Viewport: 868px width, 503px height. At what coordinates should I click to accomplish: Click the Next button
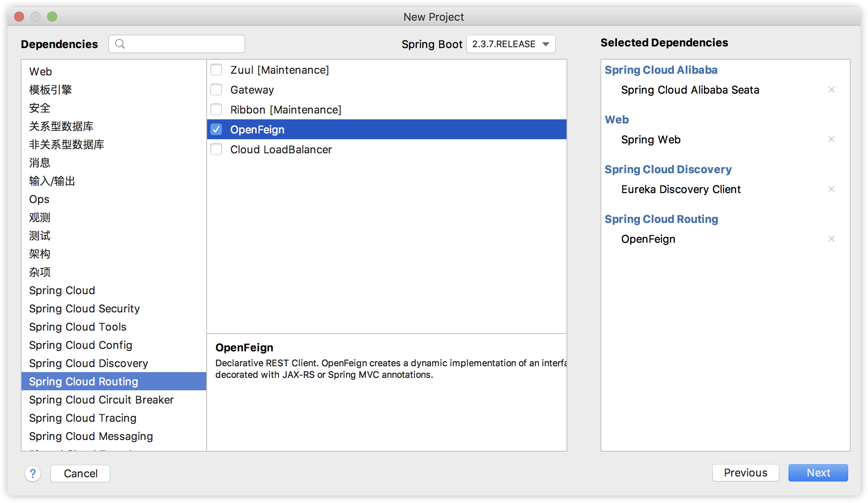pos(818,473)
